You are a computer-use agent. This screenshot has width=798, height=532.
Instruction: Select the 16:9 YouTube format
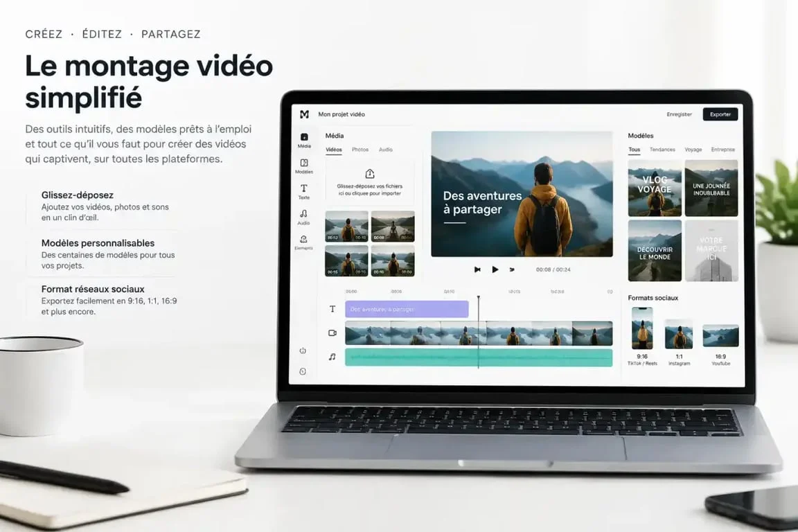[720, 345]
